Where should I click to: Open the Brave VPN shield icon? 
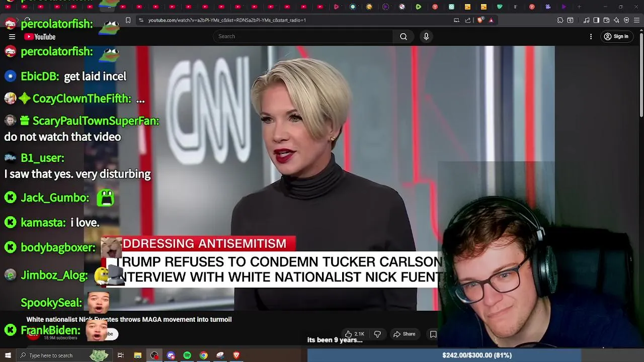click(626, 20)
